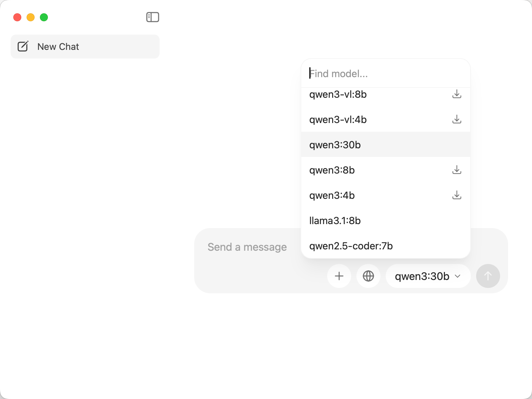The image size is (532, 399).
Task: Toggle the sidebar panel icon
Action: pos(153,17)
